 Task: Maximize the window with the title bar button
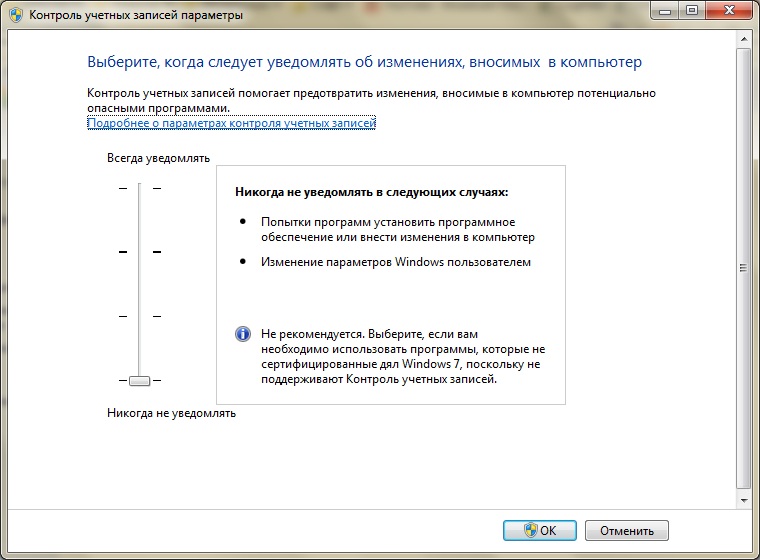point(692,11)
